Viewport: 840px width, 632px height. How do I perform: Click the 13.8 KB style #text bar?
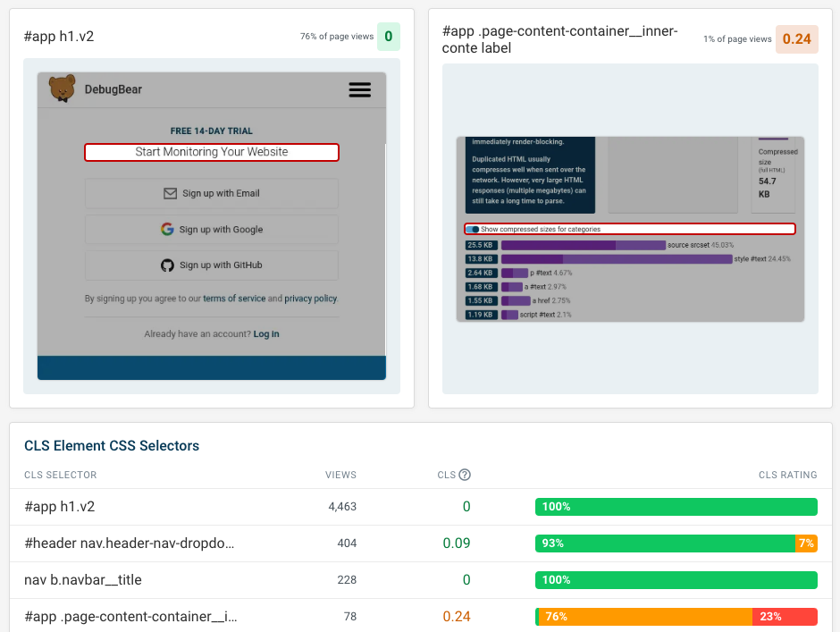tap(617, 259)
